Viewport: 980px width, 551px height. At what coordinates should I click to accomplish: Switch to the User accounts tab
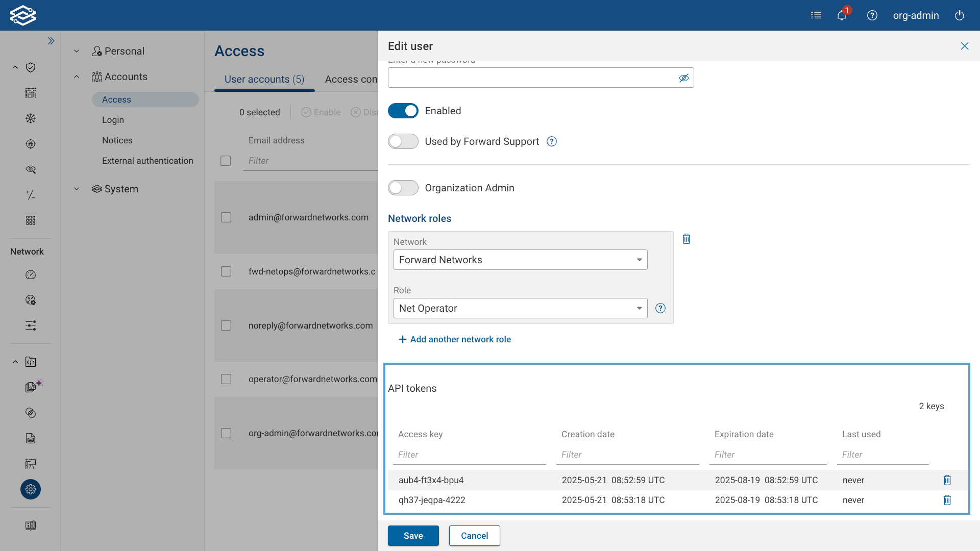(x=264, y=79)
